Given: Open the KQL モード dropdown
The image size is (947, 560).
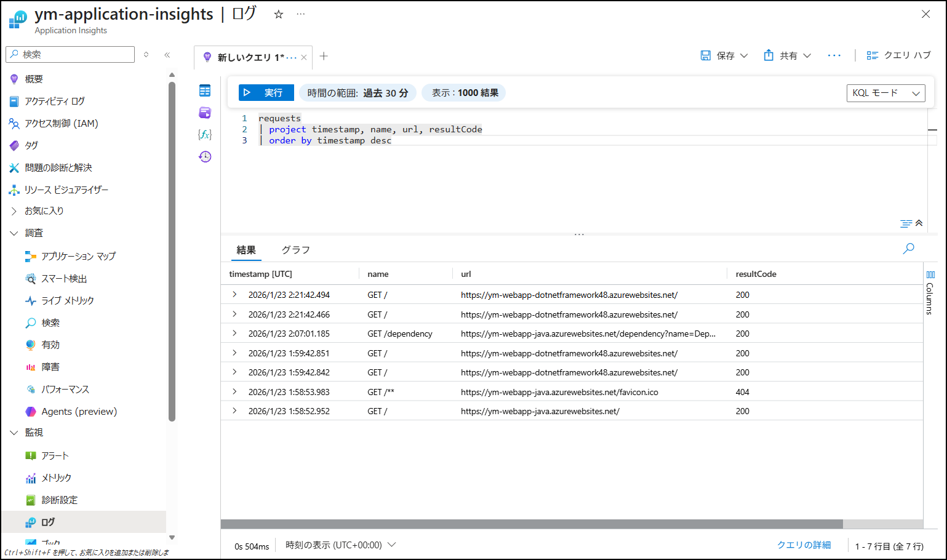Looking at the screenshot, I should [886, 93].
